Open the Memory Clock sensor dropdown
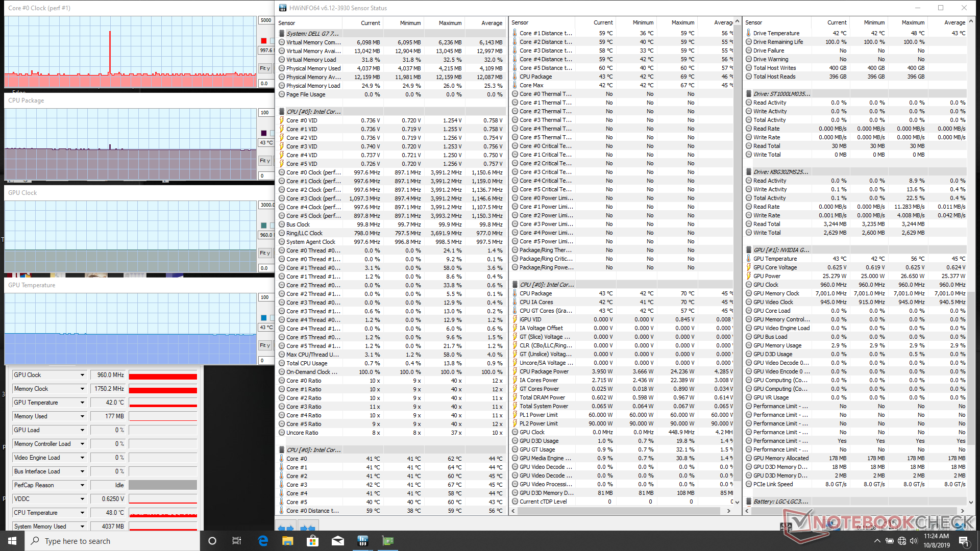This screenshot has width=980, height=551. pyautogui.click(x=82, y=389)
